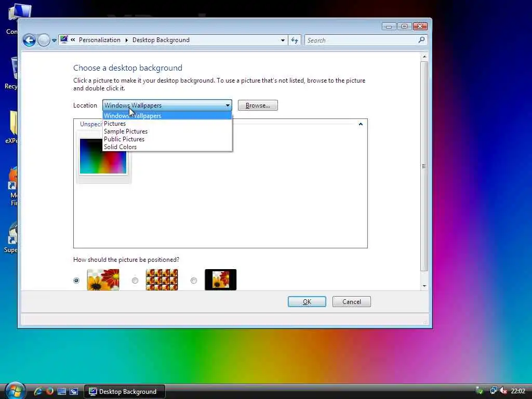
Task: Click the Back navigation arrow
Action: click(x=29, y=41)
